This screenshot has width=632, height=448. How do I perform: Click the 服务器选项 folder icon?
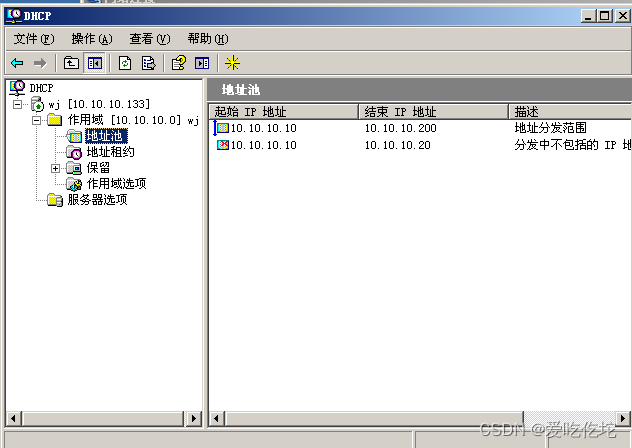pyautogui.click(x=55, y=200)
